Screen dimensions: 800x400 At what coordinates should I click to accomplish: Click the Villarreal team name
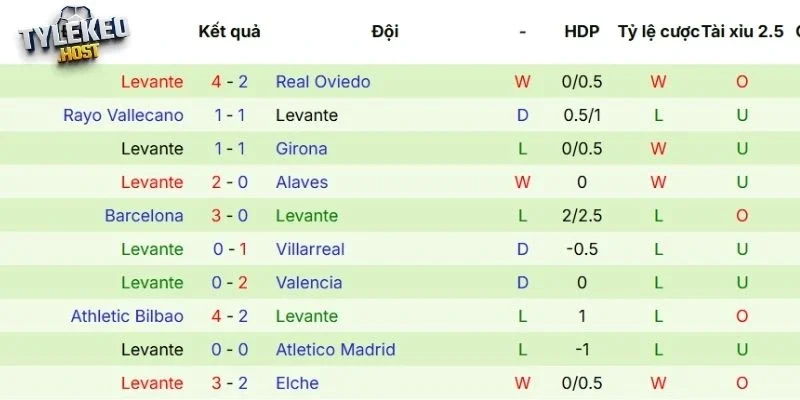click(309, 249)
